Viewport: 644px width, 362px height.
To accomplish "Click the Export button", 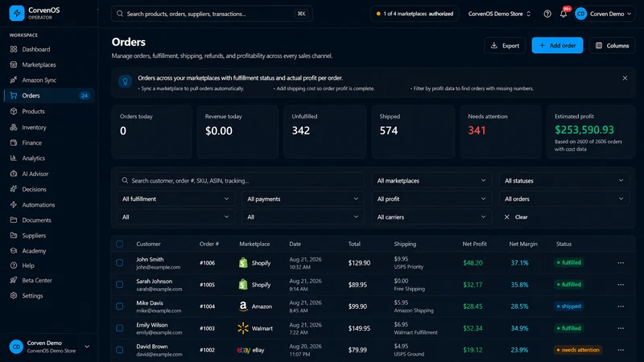I will 505,46.
